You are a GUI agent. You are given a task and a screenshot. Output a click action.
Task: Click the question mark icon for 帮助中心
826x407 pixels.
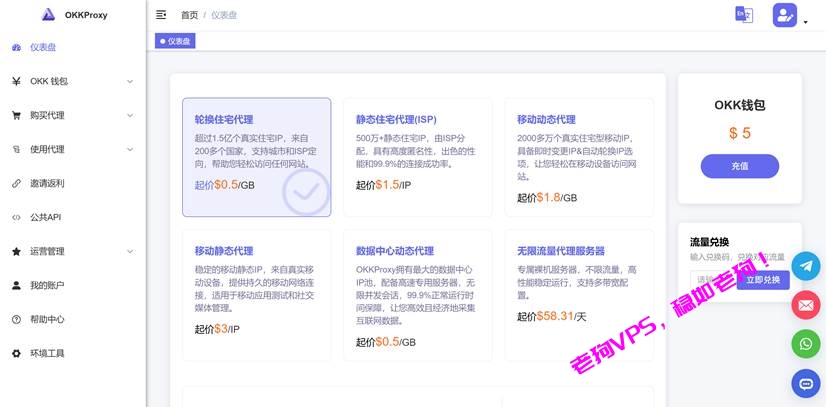click(16, 320)
